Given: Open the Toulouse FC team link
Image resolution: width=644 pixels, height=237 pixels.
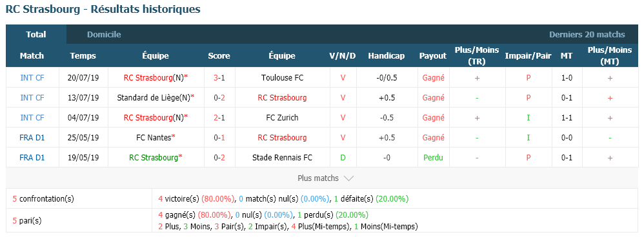Looking at the screenshot, I should [282, 77].
